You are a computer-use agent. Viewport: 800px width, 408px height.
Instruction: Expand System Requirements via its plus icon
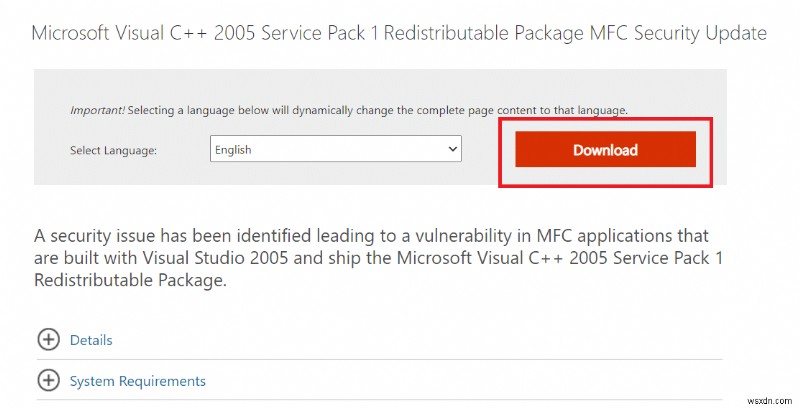48,381
